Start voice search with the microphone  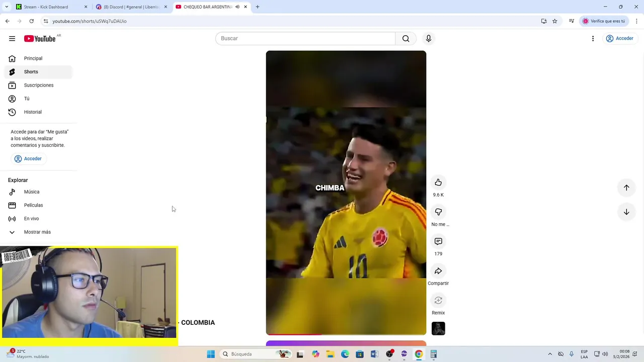click(429, 39)
